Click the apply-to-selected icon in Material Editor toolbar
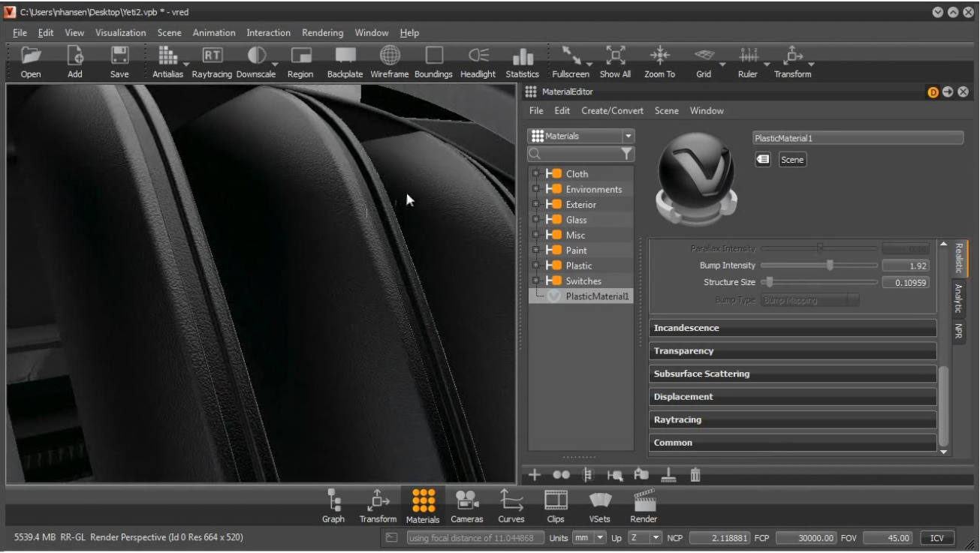 pyautogui.click(x=641, y=474)
